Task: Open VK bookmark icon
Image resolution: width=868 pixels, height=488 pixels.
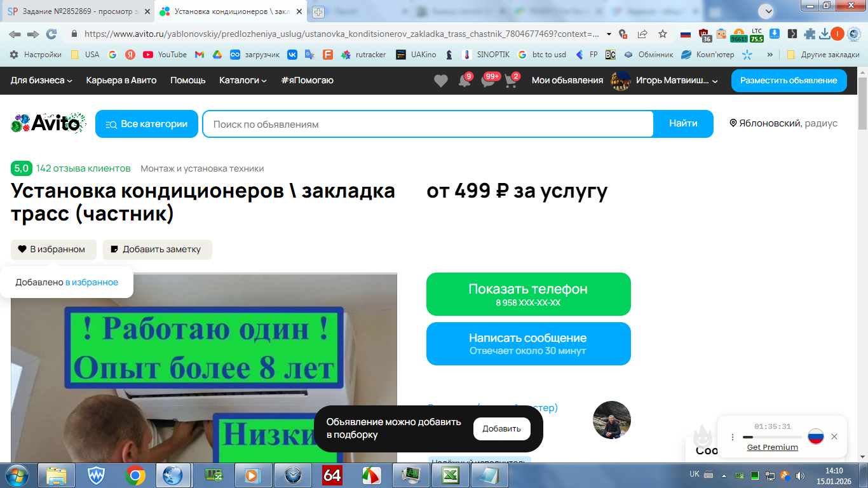Action: click(x=292, y=55)
